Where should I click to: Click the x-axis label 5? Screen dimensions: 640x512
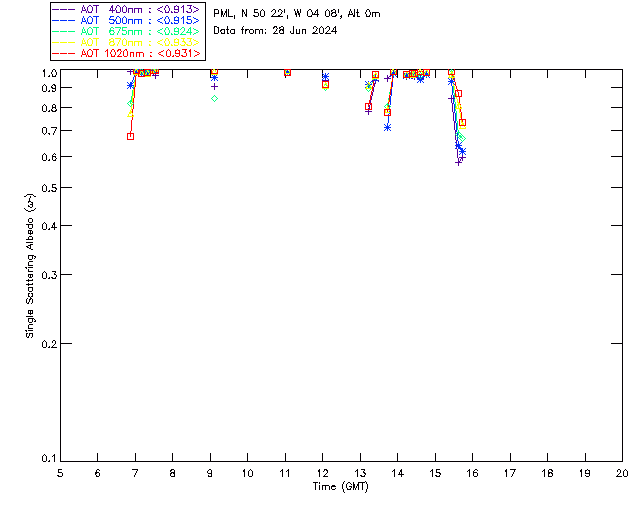60,473
